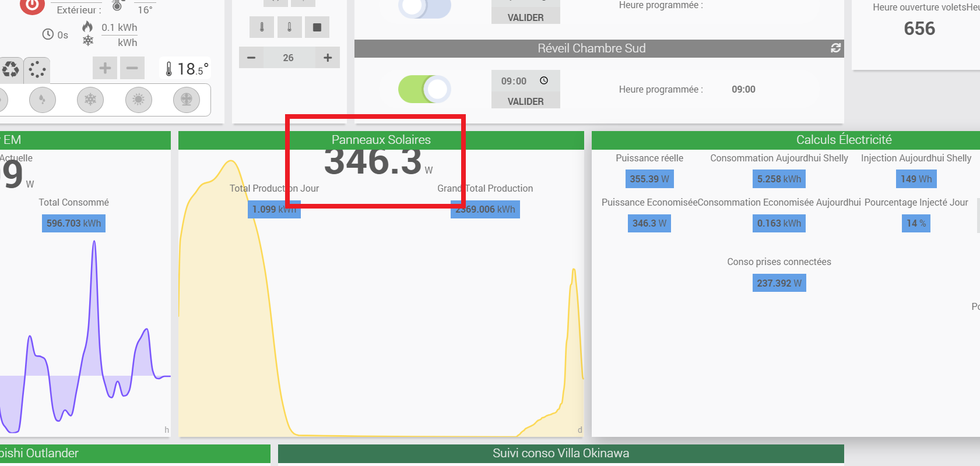Click the purple consumption chart
This screenshot has height=466, width=980.
click(85, 337)
